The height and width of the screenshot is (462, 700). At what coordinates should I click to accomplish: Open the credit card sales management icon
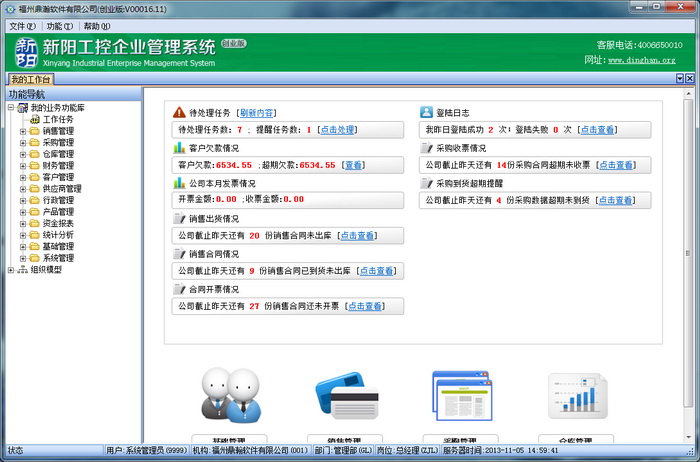[346, 395]
